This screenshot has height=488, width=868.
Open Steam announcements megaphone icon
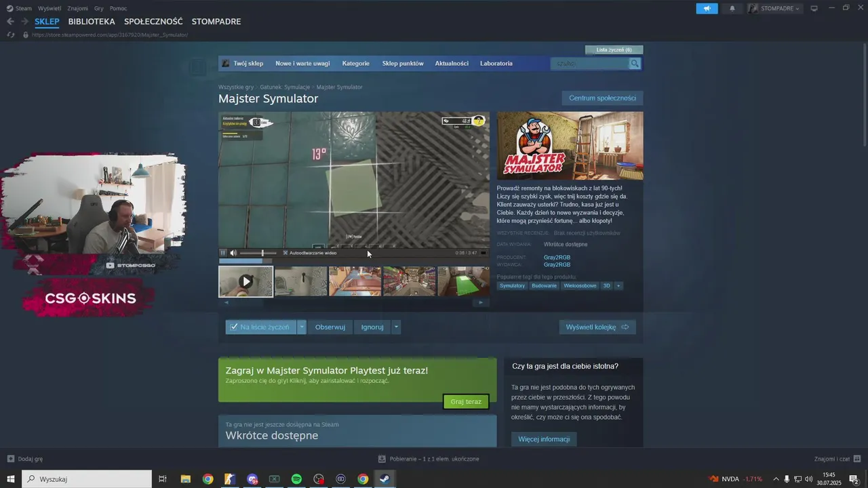707,8
